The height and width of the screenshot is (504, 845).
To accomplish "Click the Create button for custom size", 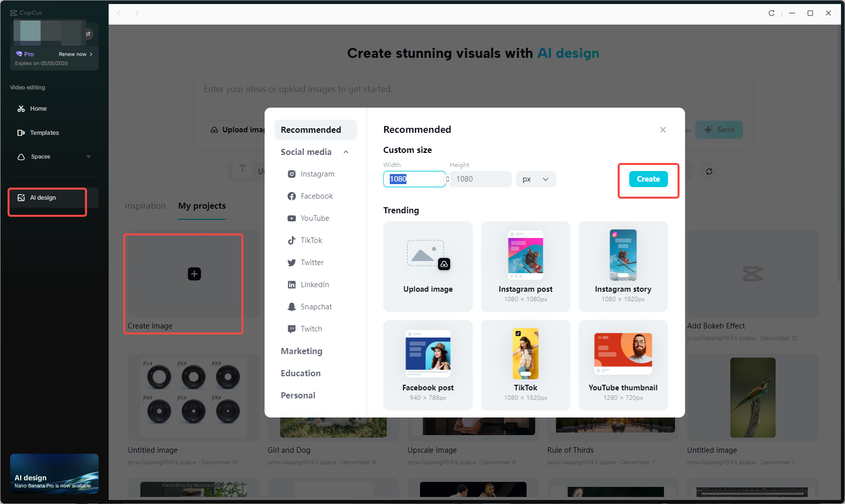I will 648,179.
